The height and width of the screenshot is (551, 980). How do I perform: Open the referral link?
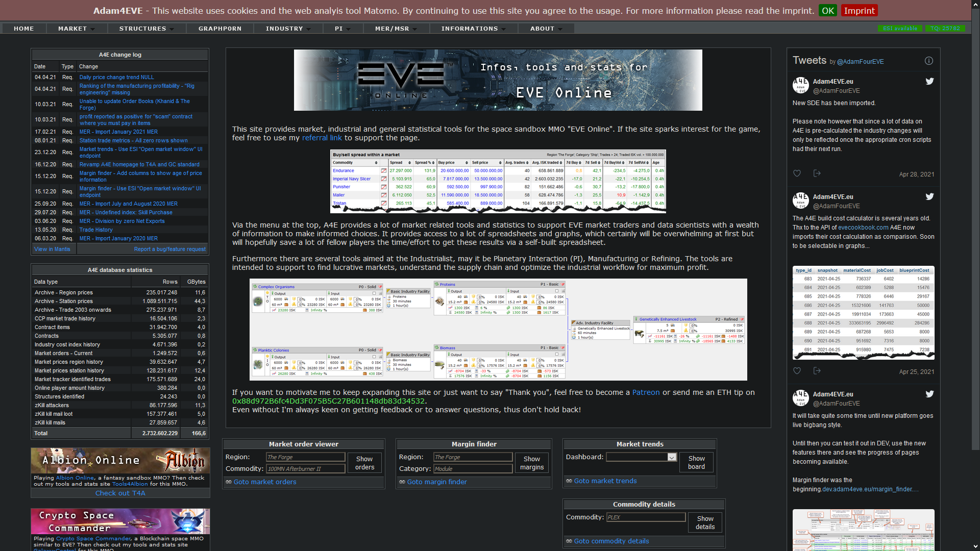click(322, 138)
